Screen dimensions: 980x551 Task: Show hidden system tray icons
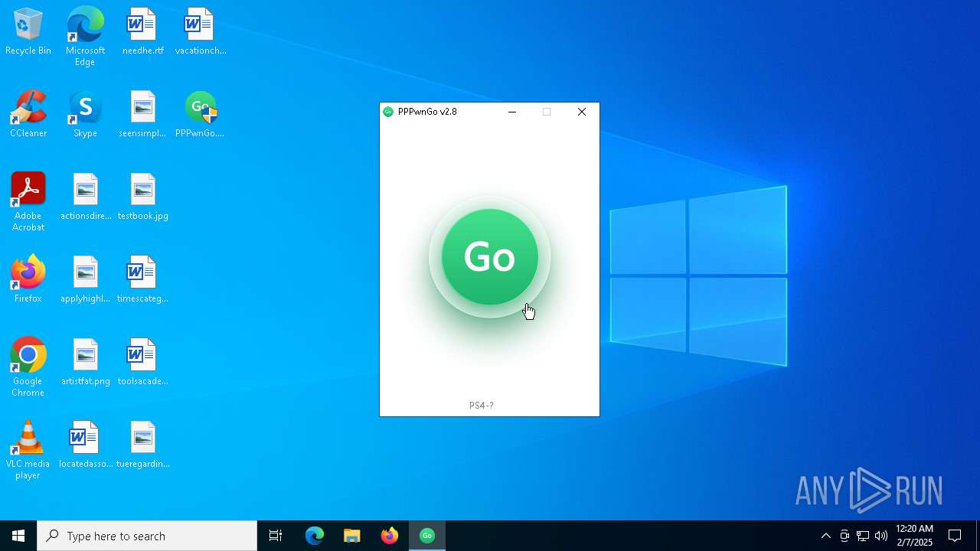(825, 536)
